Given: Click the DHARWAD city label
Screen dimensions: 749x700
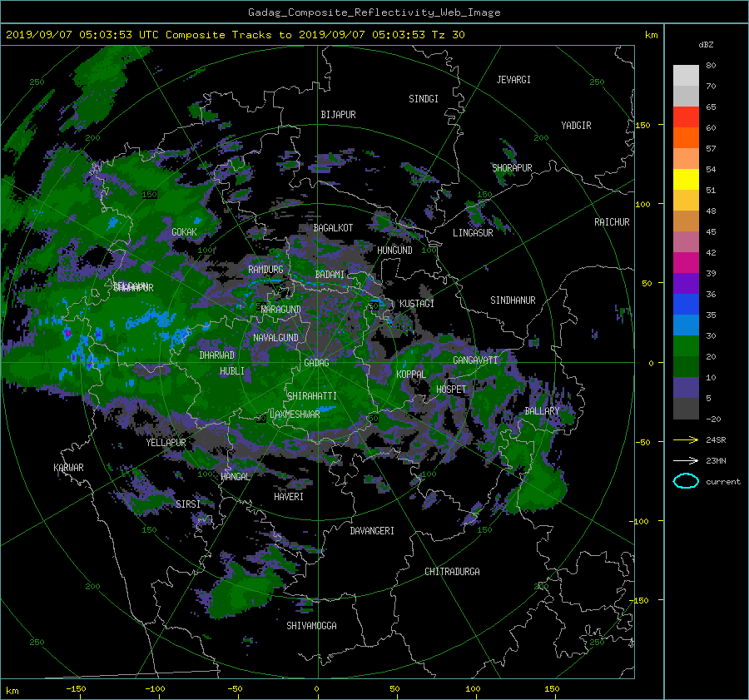Looking at the screenshot, I should [217, 355].
